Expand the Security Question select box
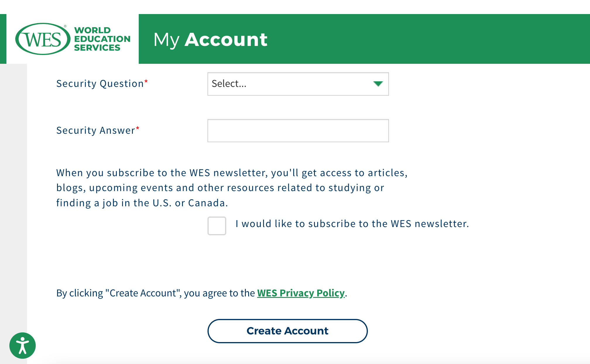This screenshot has width=590, height=364. (x=298, y=84)
